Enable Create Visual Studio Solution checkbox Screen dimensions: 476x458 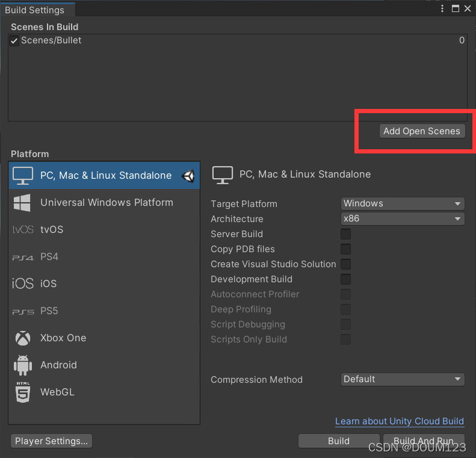click(345, 264)
